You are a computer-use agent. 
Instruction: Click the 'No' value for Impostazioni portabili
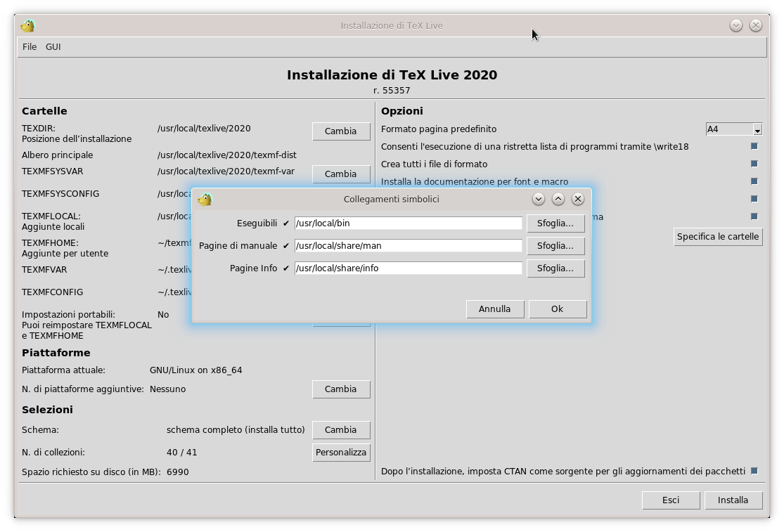(x=163, y=315)
